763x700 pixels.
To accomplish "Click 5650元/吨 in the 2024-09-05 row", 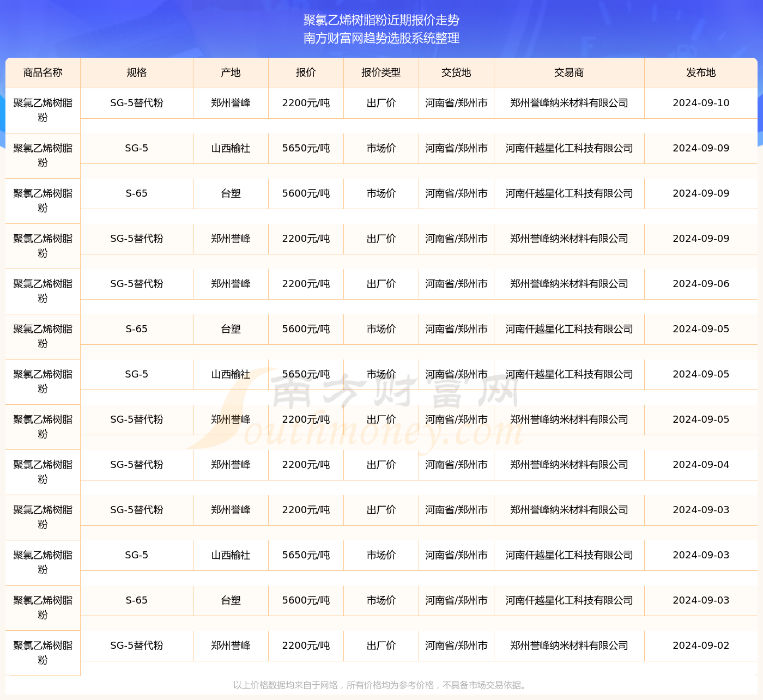I will (306, 374).
